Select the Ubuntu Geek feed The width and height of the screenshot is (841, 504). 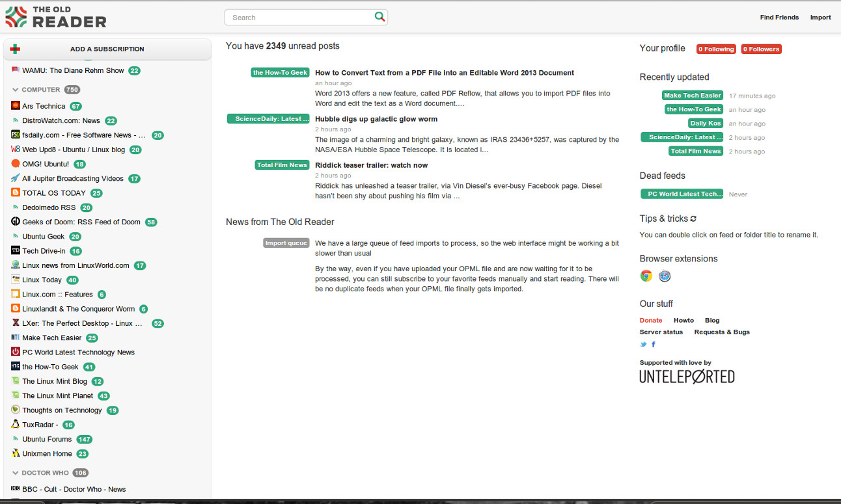(x=44, y=236)
